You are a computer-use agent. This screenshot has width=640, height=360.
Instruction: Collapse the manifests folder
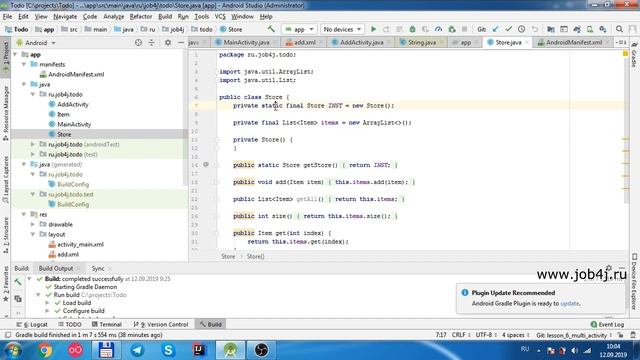pos(24,64)
